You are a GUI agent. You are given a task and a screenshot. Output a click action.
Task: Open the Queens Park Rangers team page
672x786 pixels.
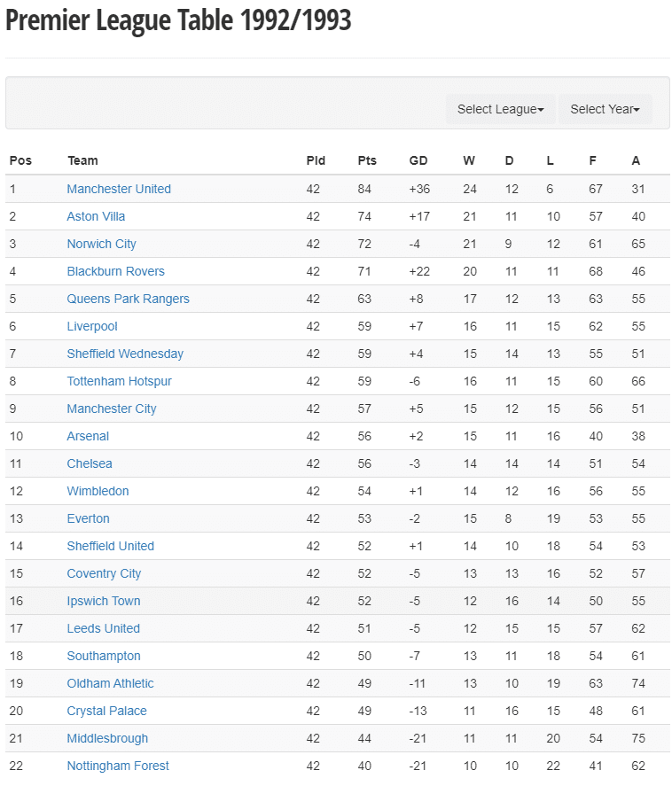click(128, 299)
